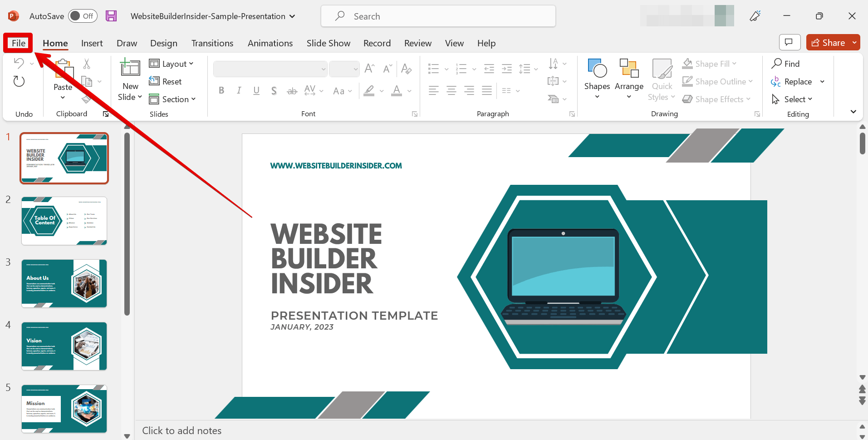Click the Find icon
The width and height of the screenshot is (868, 440).
776,64
